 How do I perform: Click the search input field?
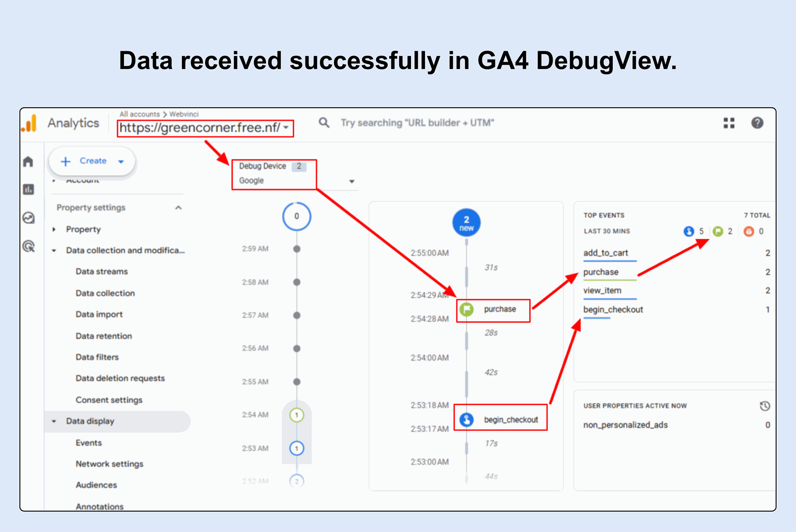pyautogui.click(x=417, y=123)
